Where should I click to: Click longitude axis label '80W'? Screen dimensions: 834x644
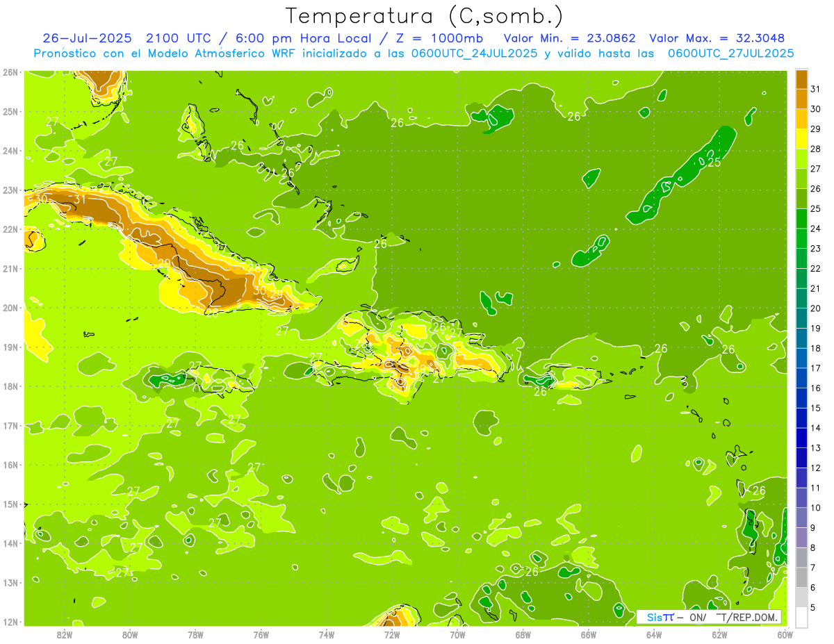pyautogui.click(x=130, y=634)
